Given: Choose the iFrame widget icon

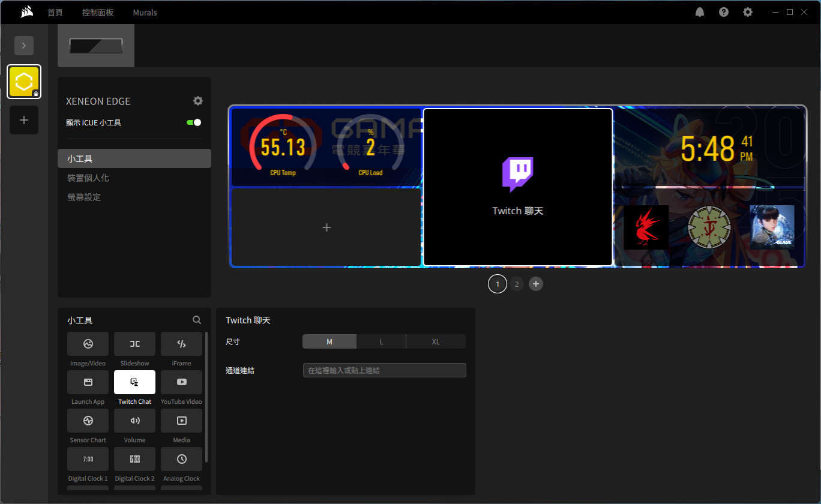Looking at the screenshot, I should coord(181,344).
